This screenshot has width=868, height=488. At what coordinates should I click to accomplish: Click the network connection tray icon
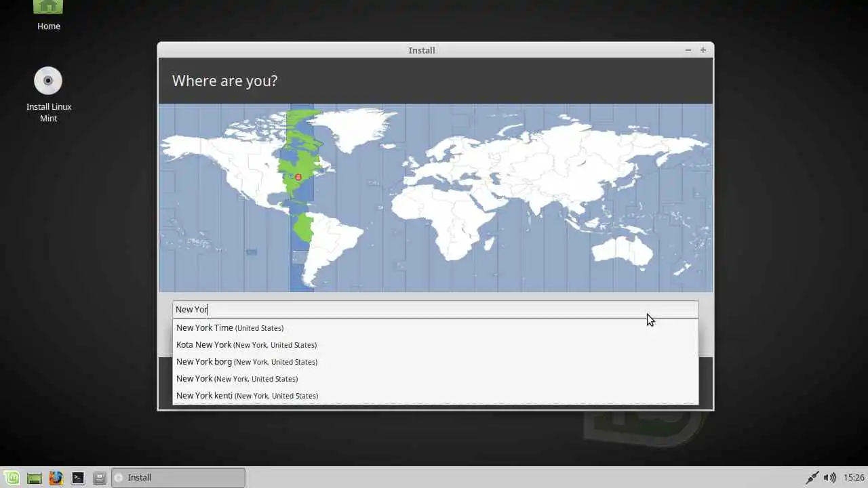[x=811, y=478]
